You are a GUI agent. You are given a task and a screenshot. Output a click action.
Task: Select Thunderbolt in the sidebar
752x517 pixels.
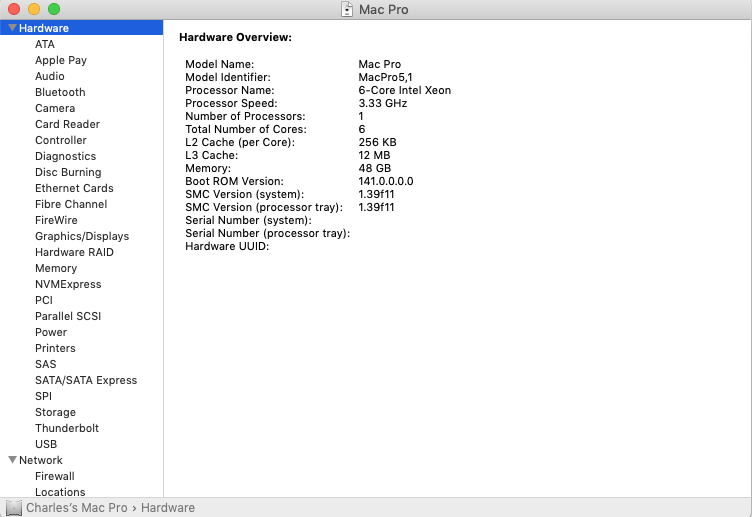pos(67,428)
